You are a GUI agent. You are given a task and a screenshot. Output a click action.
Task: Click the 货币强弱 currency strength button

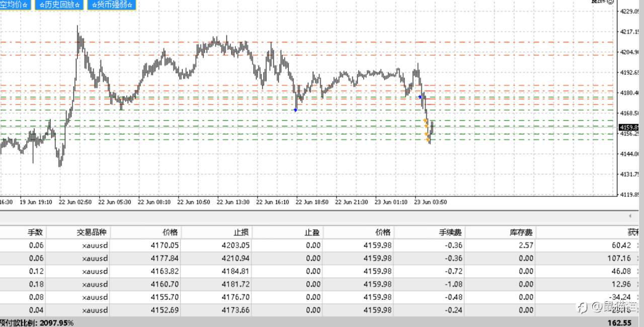(x=112, y=5)
